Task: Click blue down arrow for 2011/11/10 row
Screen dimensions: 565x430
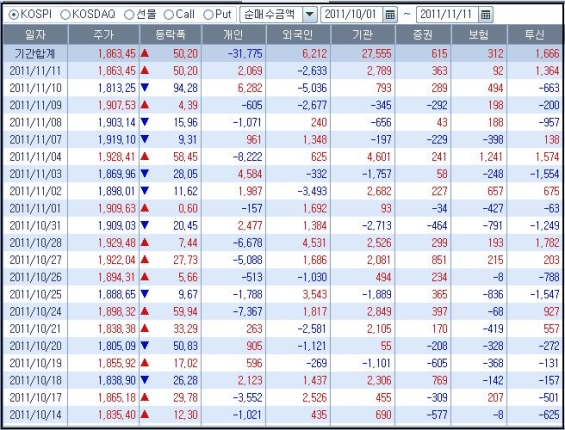Action: click(145, 87)
